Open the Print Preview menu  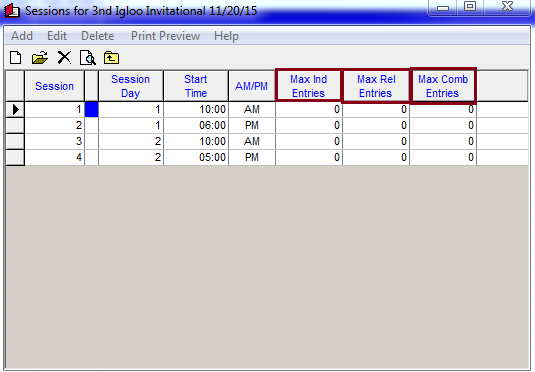(x=165, y=36)
